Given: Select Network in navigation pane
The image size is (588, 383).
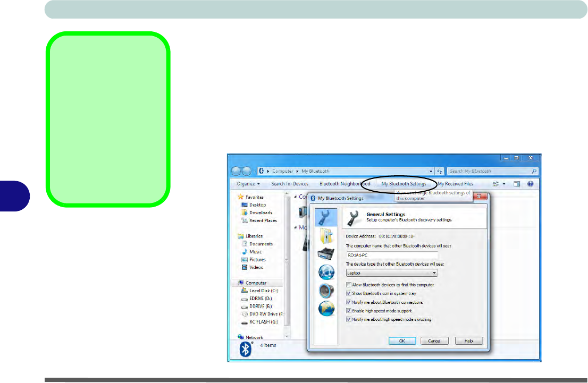Looking at the screenshot, I should tap(250, 337).
